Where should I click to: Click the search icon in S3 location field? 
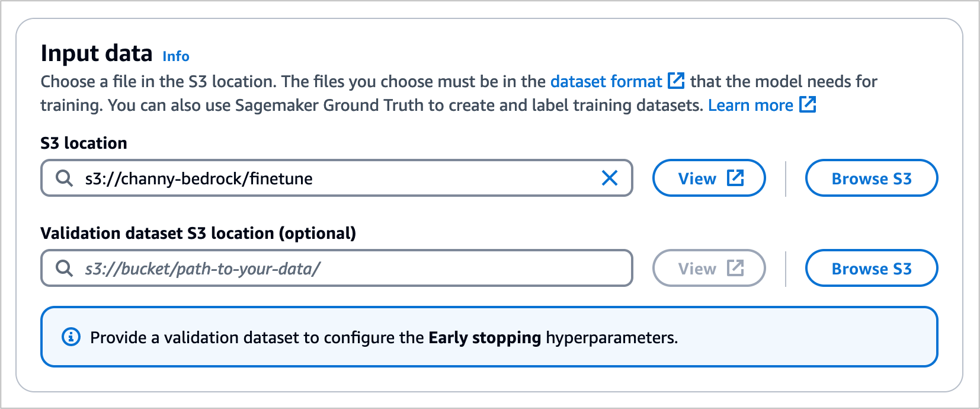(64, 178)
